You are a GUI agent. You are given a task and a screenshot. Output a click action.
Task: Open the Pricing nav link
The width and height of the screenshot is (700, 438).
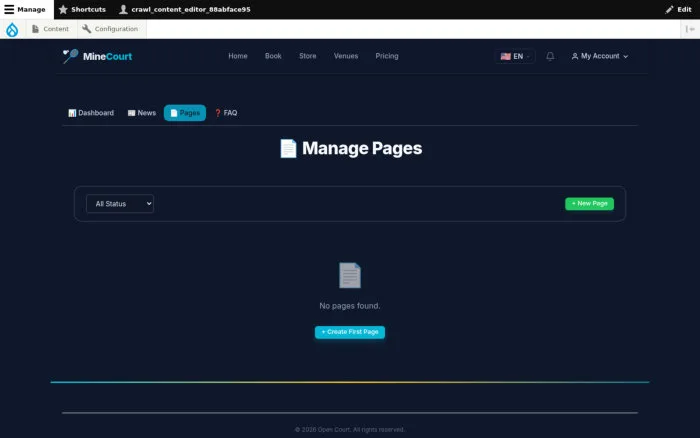click(x=387, y=56)
